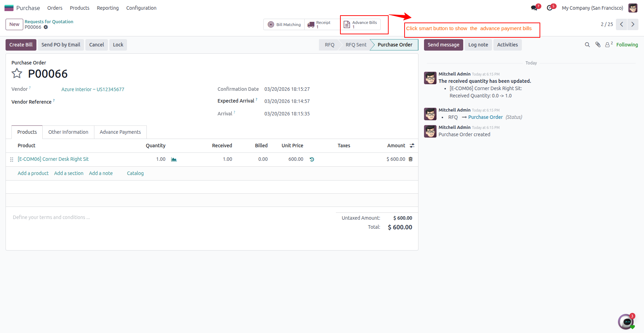The width and height of the screenshot is (644, 333).
Task: Open the chatbot bubble icon
Action: 626,322
